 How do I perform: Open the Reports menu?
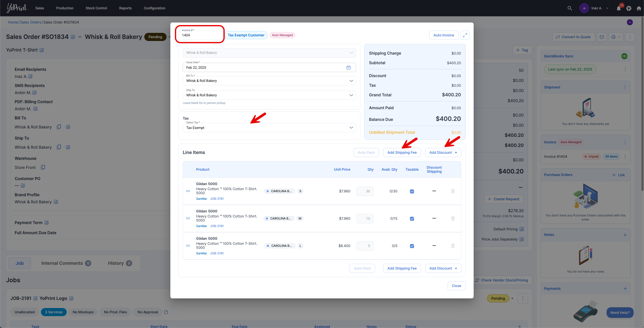click(x=125, y=8)
